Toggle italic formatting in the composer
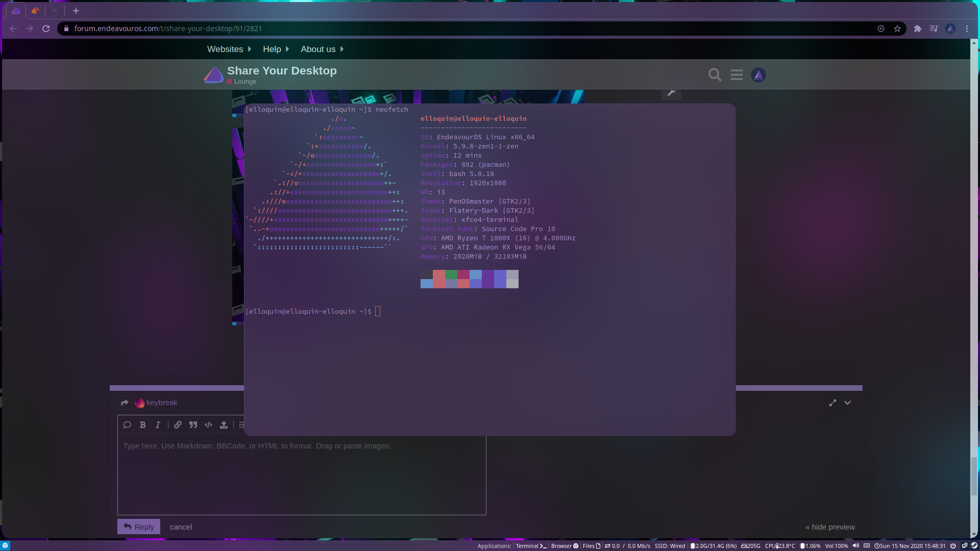The image size is (980, 551). [x=158, y=424]
